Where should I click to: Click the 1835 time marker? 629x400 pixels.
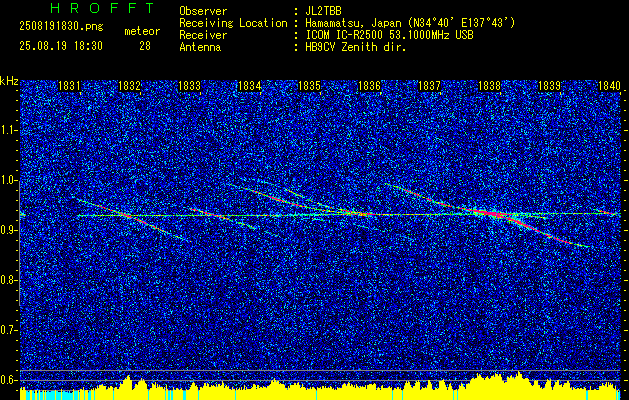tap(309, 86)
